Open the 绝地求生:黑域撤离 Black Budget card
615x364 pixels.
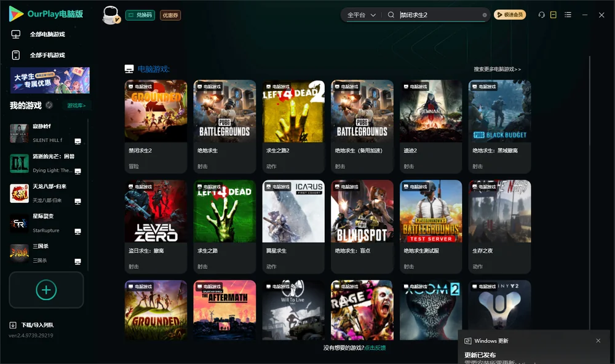[x=499, y=126]
